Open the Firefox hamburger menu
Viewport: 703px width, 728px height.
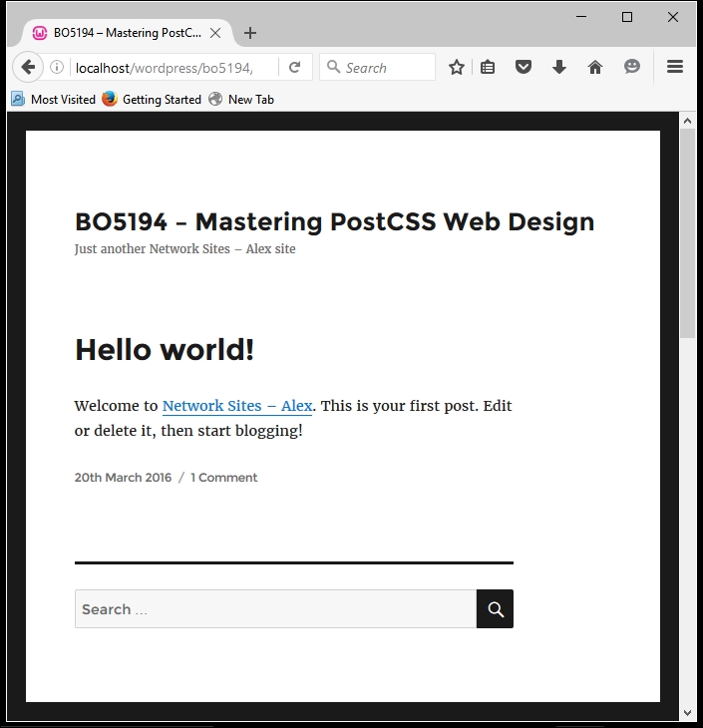coord(675,67)
